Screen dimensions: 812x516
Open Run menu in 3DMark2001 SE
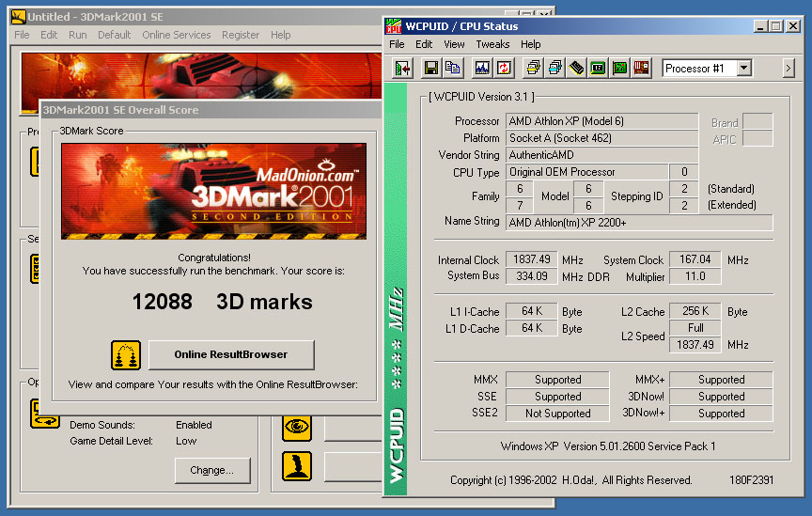point(78,35)
